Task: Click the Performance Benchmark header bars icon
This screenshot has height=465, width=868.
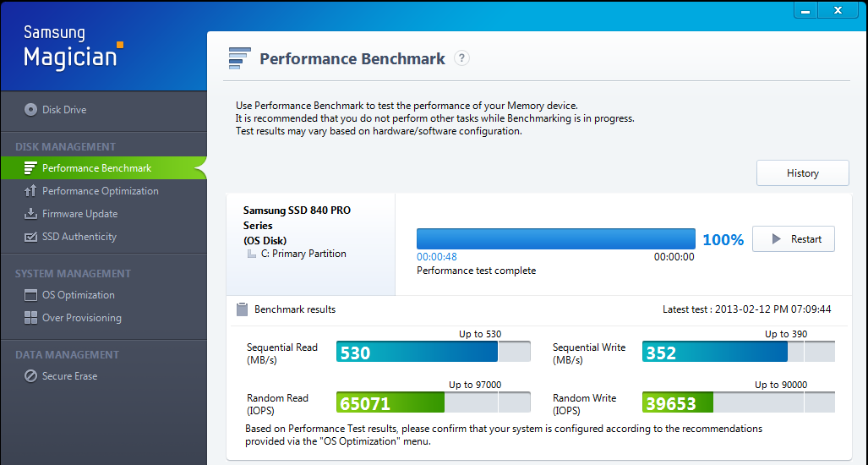Action: click(240, 58)
